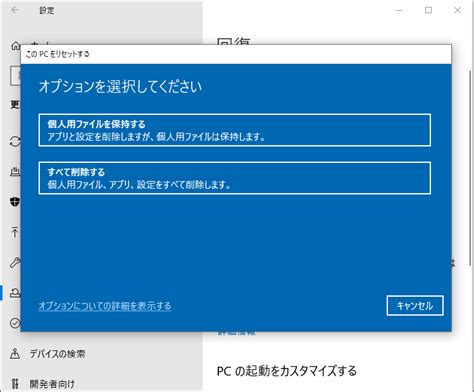The width and height of the screenshot is (474, 392).
Task: Open Windows Update sync icon in sidebar
Action: click(x=15, y=142)
